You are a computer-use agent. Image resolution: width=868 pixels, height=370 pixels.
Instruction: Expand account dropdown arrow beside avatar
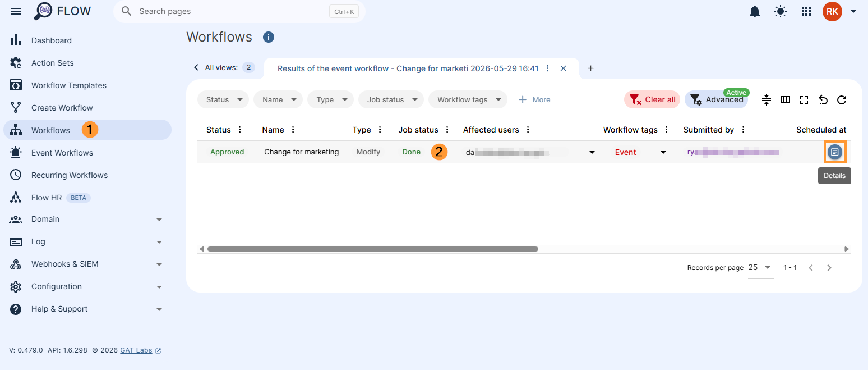pyautogui.click(x=853, y=11)
